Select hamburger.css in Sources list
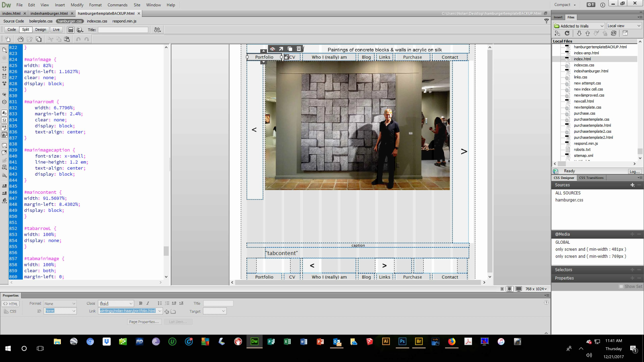The image size is (644, 362). point(569,200)
